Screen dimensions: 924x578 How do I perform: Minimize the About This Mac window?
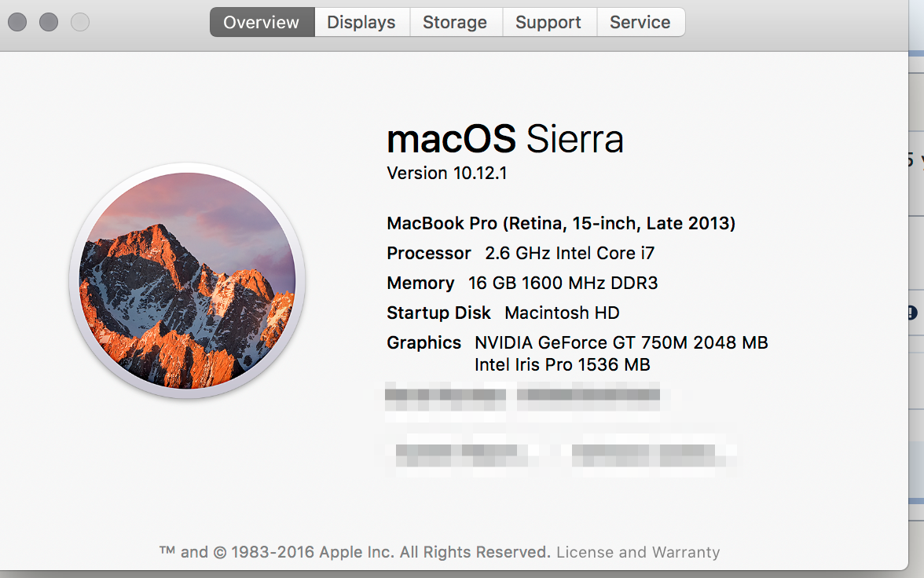tap(49, 23)
